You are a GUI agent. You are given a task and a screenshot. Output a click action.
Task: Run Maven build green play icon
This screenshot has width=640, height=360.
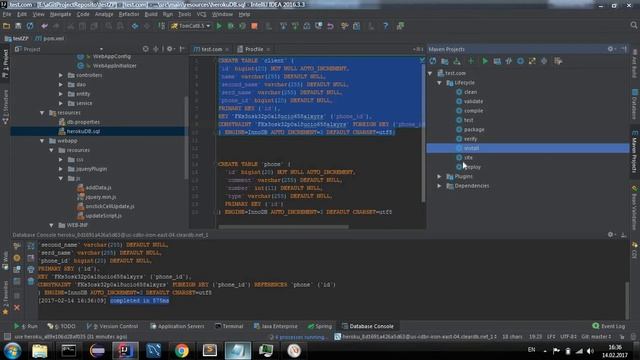point(485,61)
